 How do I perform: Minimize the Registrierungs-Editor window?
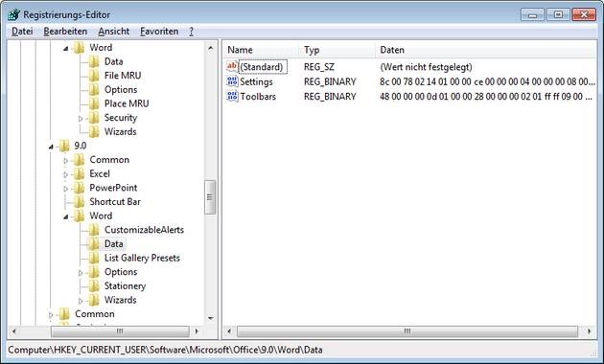tap(533, 14)
